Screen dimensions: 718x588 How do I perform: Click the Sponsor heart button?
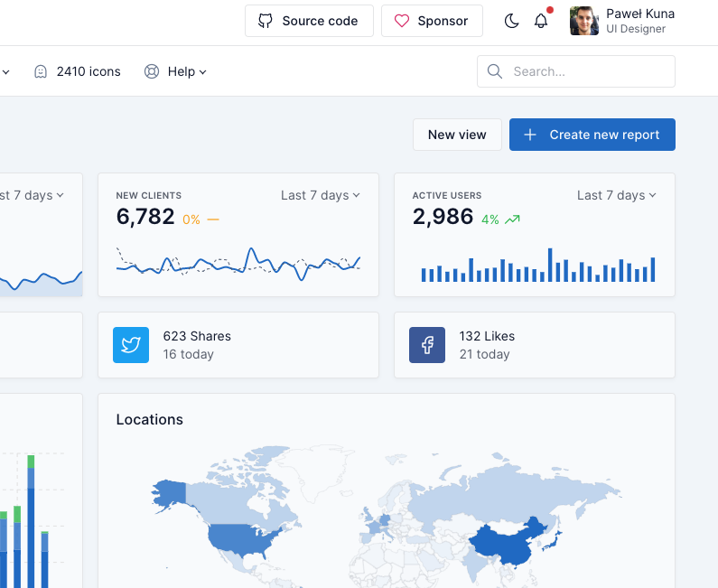click(432, 21)
